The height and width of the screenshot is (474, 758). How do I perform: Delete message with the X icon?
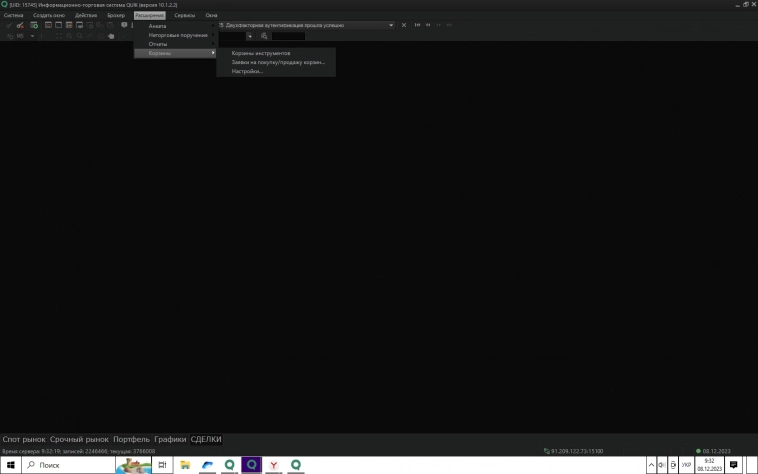(403, 25)
